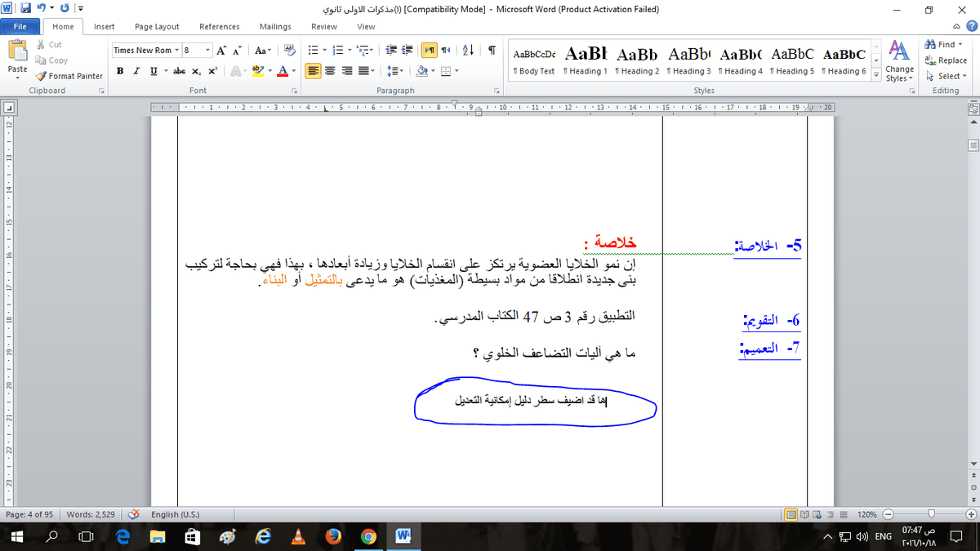Toggle Show/Hide paragraph marks

click(492, 51)
